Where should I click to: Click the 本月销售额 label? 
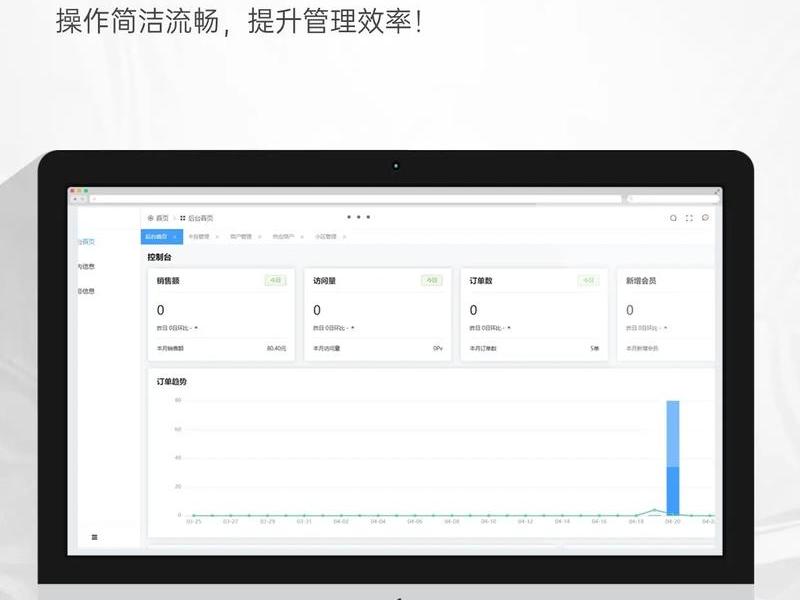click(170, 348)
